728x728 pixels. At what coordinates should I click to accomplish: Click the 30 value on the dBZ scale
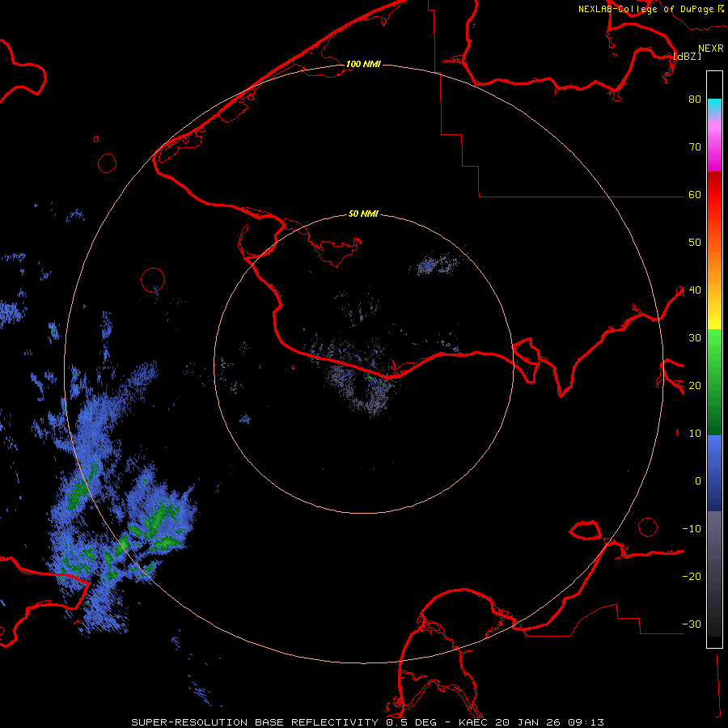click(x=695, y=338)
